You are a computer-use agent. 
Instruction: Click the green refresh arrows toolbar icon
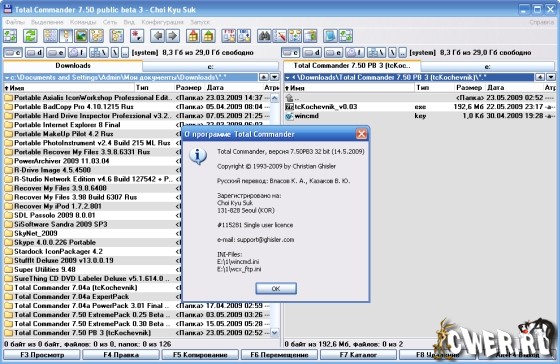pos(30,36)
